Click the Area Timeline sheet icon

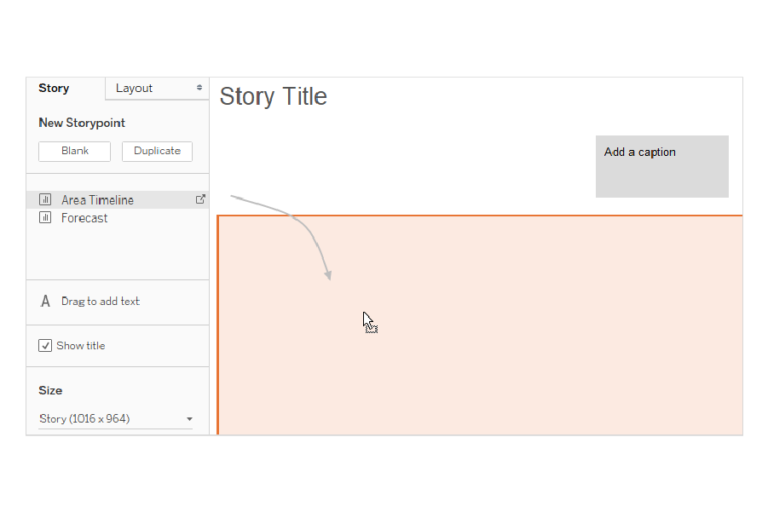45,200
